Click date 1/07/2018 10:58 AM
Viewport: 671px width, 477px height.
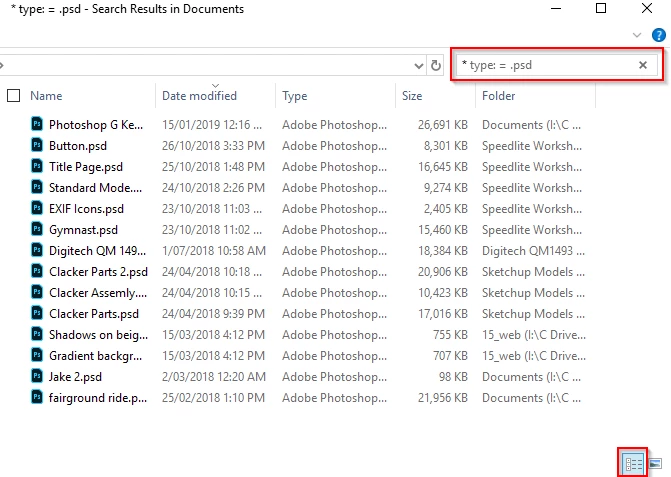214,250
